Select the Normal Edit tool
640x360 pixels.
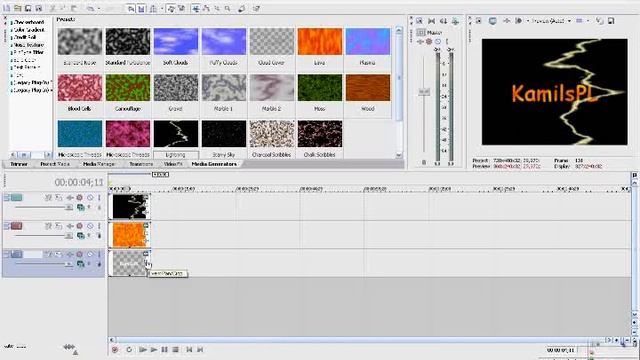tap(196, 9)
